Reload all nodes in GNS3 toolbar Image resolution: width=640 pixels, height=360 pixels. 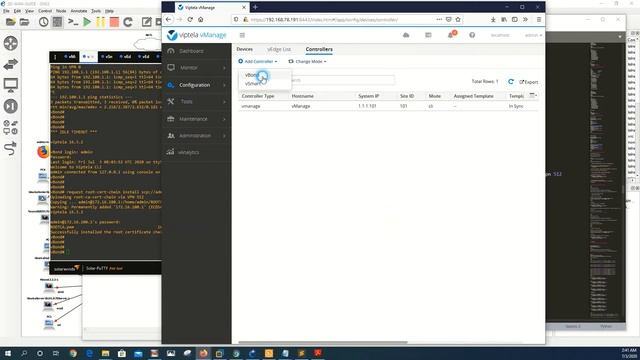(x=128, y=22)
